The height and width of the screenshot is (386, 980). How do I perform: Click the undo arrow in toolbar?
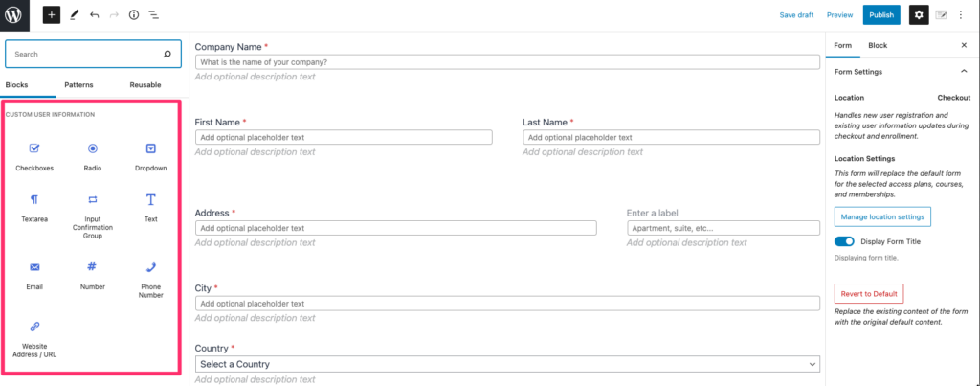[94, 15]
